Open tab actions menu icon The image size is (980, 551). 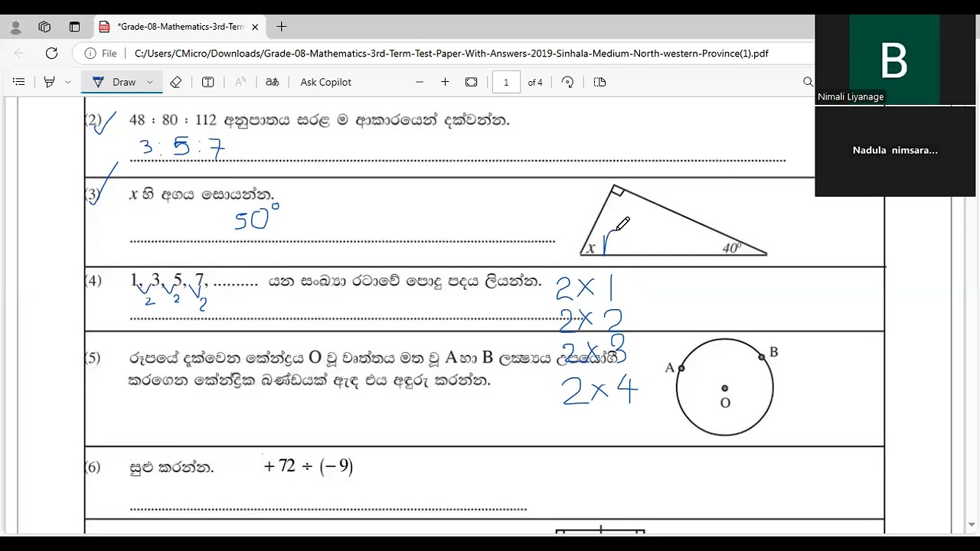[74, 27]
